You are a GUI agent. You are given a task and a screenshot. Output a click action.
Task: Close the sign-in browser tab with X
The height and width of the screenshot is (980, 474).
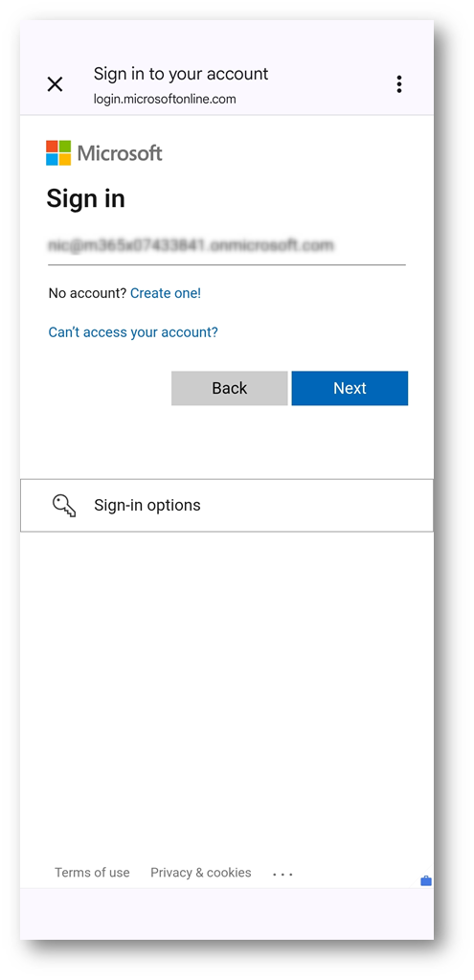tap(55, 84)
